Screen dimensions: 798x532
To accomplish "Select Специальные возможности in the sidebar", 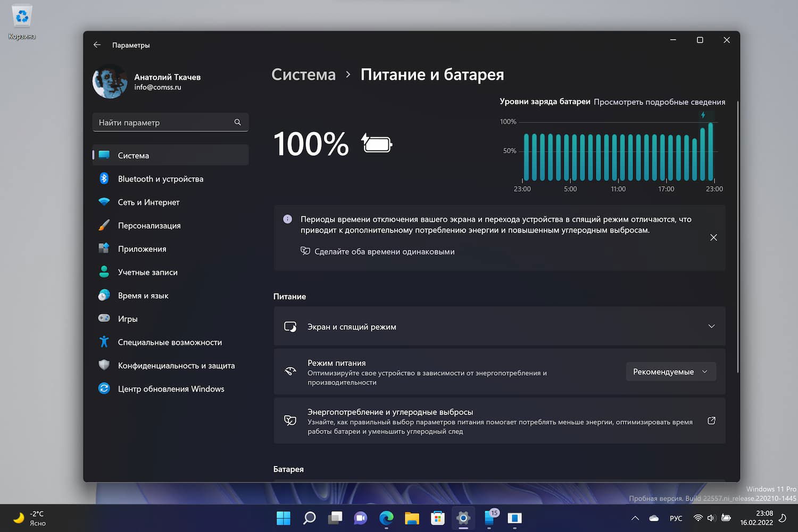I will pos(170,342).
